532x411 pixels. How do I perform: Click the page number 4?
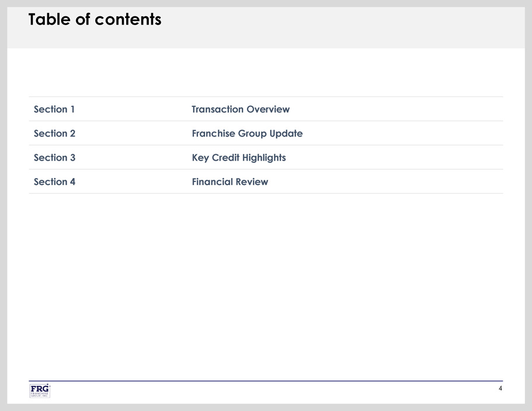tap(500, 389)
